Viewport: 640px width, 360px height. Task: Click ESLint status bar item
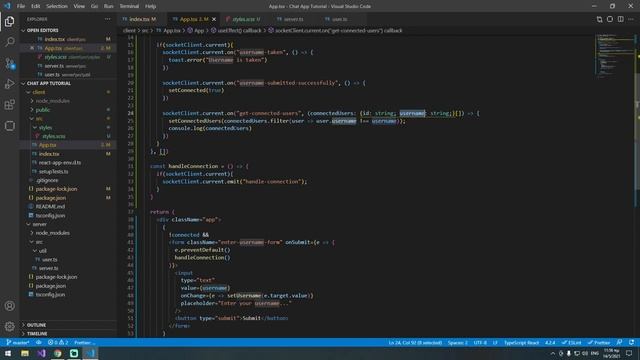[571, 342]
